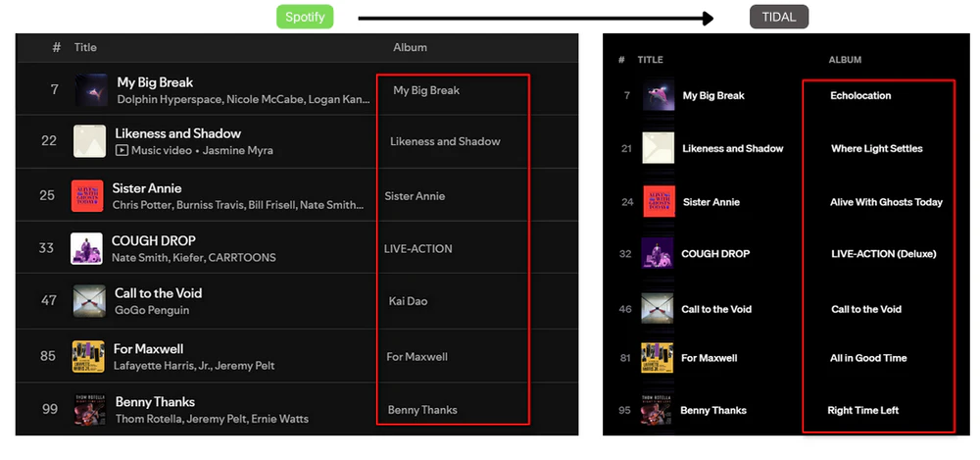This screenshot has height=460, width=980.
Task: Sort by # column in Spotify
Action: 56,47
